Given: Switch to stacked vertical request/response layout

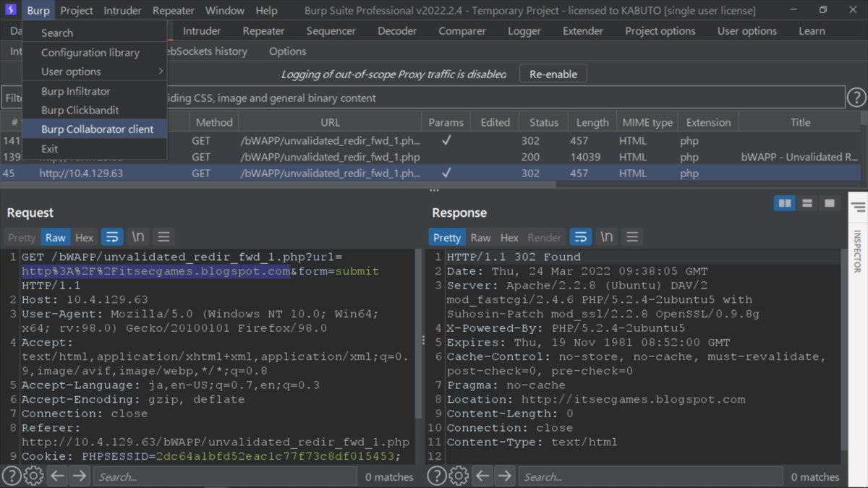Looking at the screenshot, I should click(807, 204).
